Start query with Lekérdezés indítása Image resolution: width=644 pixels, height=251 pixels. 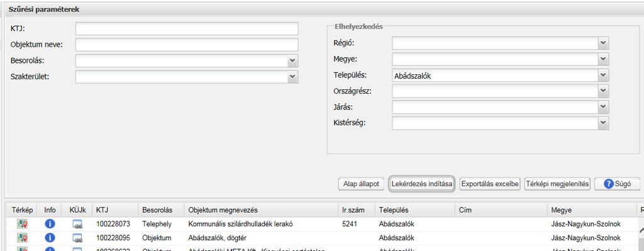(x=422, y=184)
